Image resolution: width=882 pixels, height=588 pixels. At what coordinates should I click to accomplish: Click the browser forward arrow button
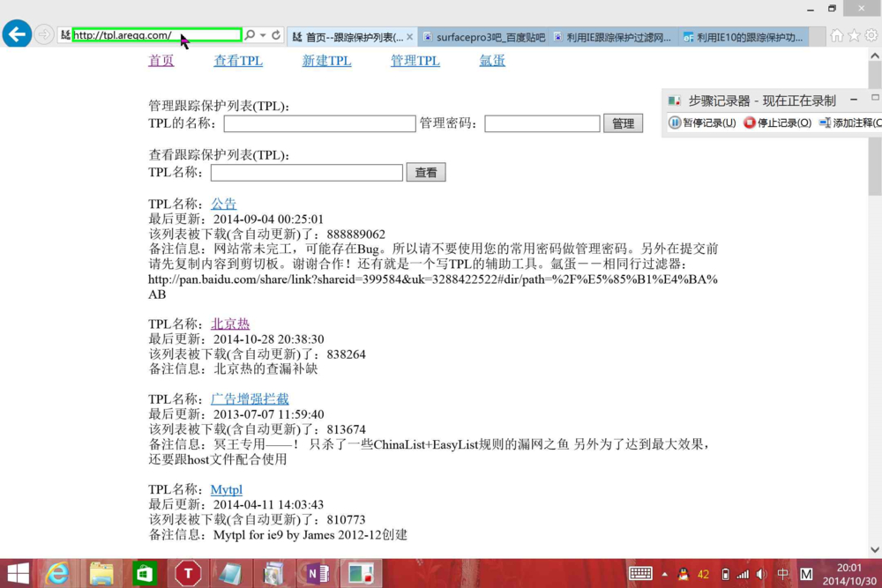pos(44,35)
